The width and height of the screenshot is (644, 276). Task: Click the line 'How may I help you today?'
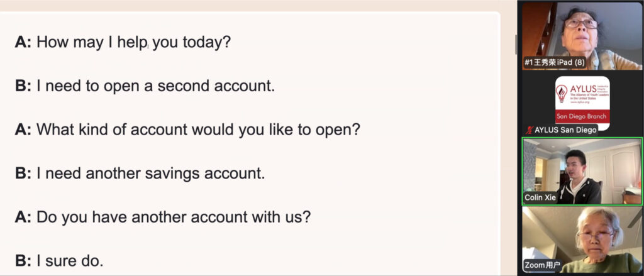coord(133,43)
